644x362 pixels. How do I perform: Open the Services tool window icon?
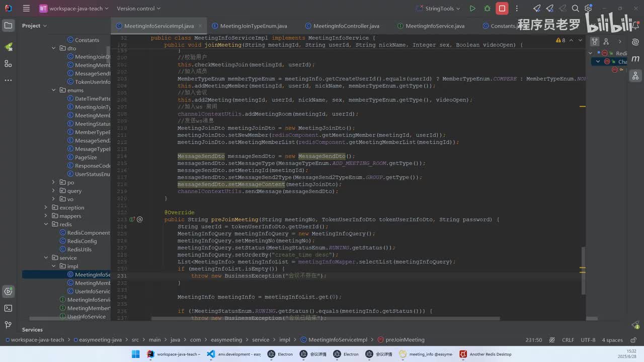pos(8,291)
